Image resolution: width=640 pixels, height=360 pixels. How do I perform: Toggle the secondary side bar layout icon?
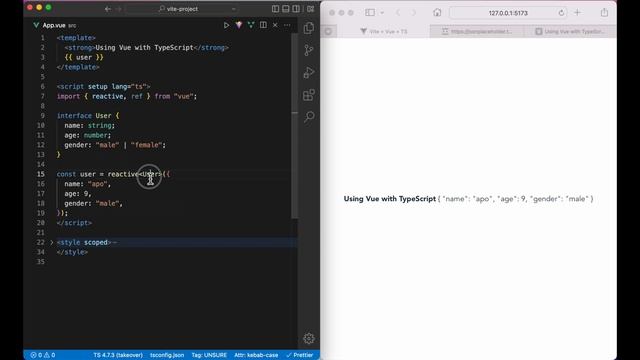[x=296, y=9]
